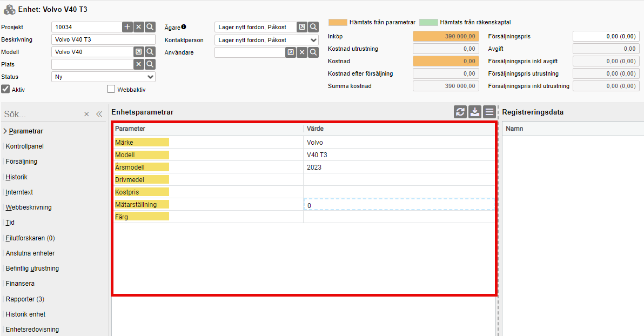Search users with Användare magnifier icon

coord(313,52)
